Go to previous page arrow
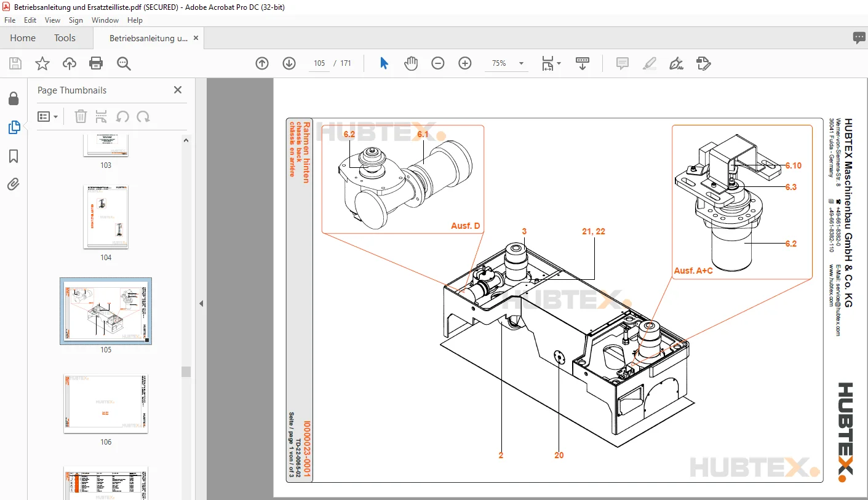 (x=262, y=63)
